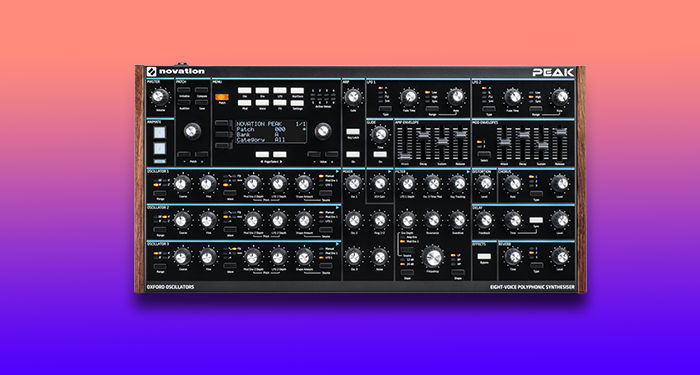Toggle the Delay Sync button
The image size is (700, 375).
coord(536,220)
